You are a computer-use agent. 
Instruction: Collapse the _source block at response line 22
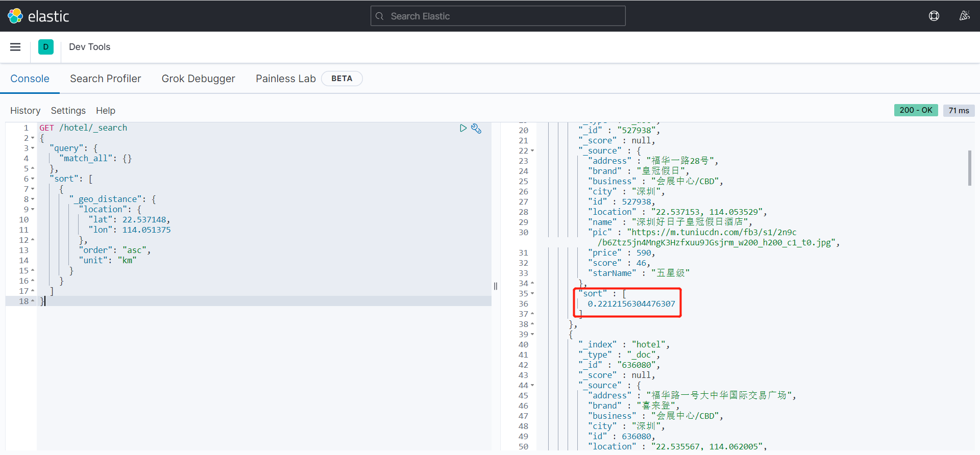point(532,151)
